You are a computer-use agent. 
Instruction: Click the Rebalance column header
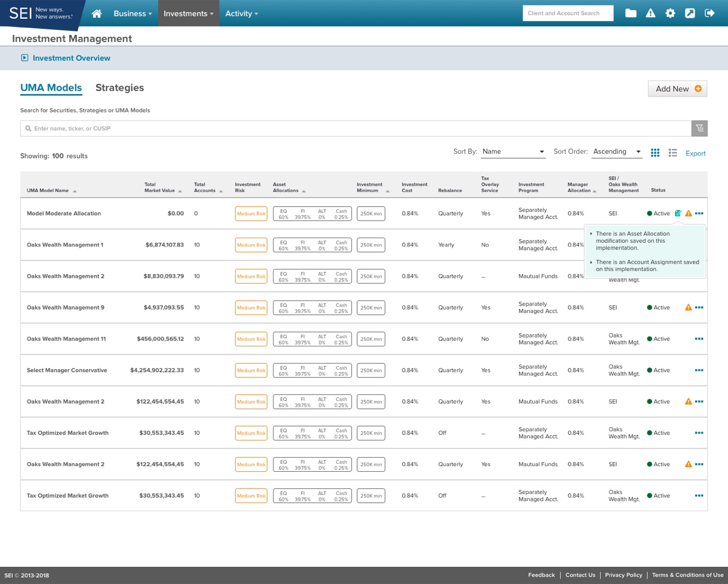pyautogui.click(x=450, y=190)
